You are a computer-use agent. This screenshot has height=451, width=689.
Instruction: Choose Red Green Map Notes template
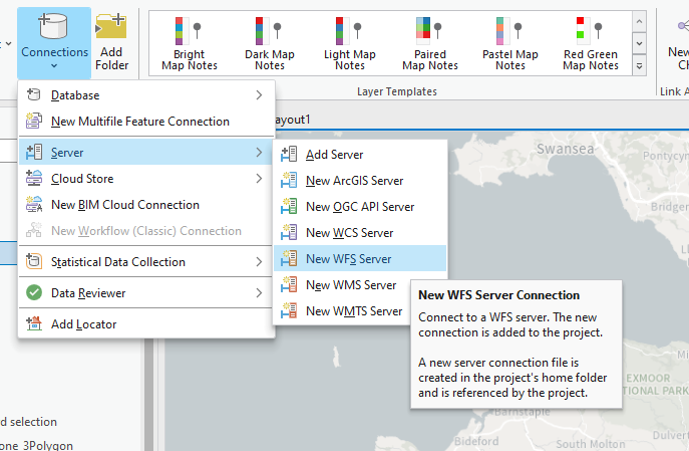click(x=590, y=43)
